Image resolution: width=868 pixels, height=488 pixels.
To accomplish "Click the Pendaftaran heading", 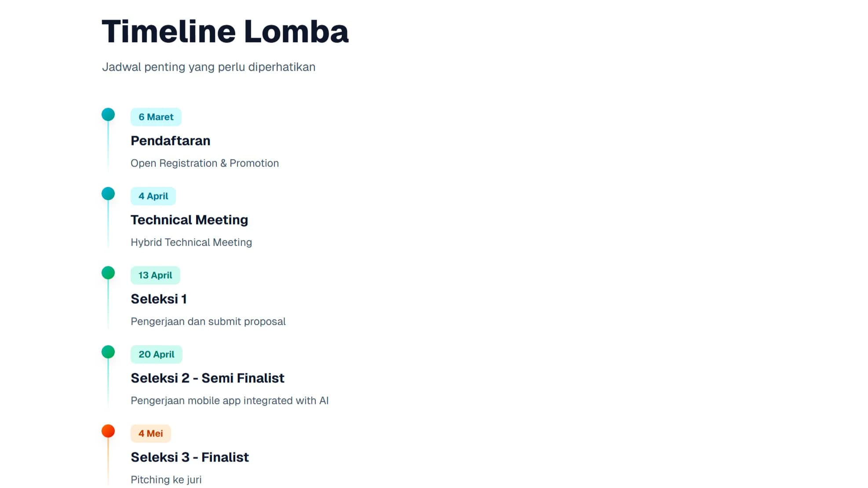I will pos(171,141).
